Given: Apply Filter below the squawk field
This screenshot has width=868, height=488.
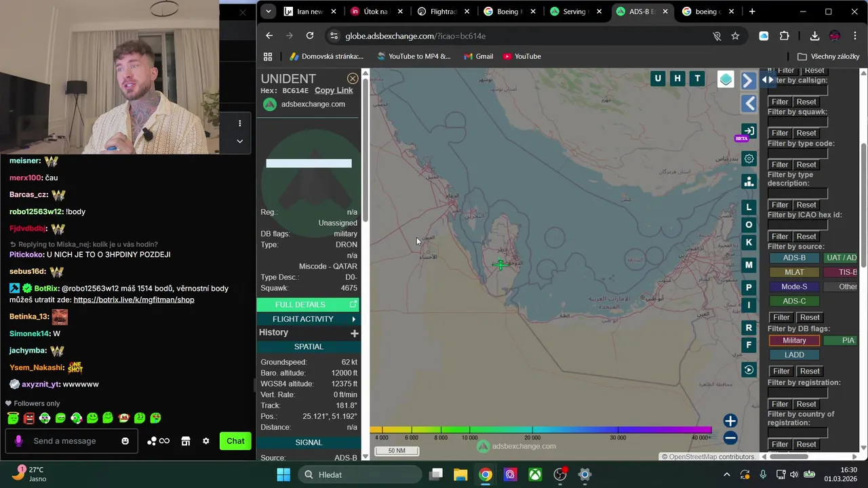Looking at the screenshot, I should coord(780,133).
